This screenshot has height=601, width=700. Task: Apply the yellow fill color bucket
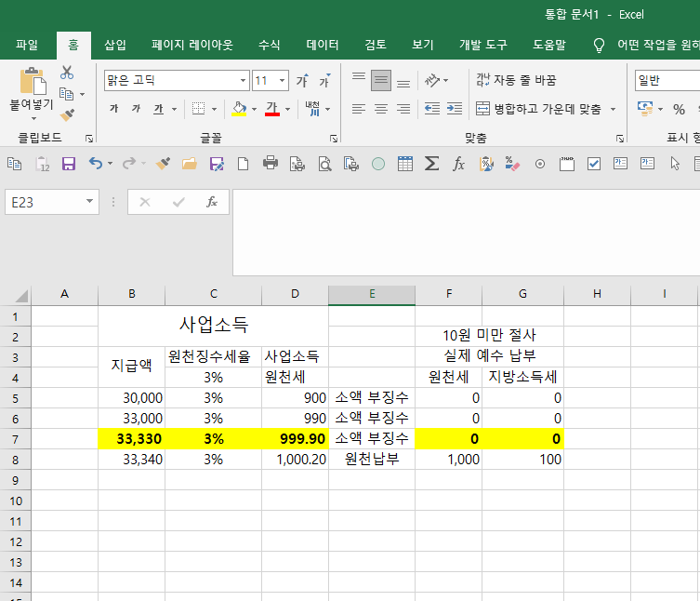coord(239,109)
